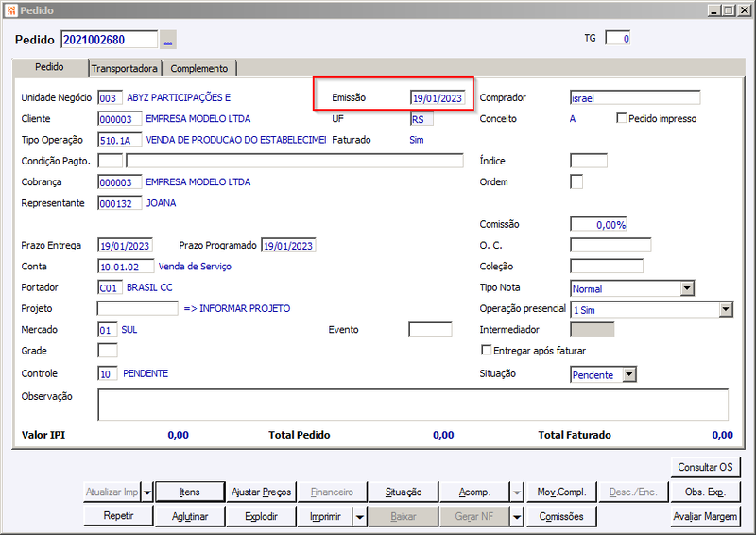Click the Coleção field
Screen dimensions: 756x535
pyautogui.click(x=607, y=267)
